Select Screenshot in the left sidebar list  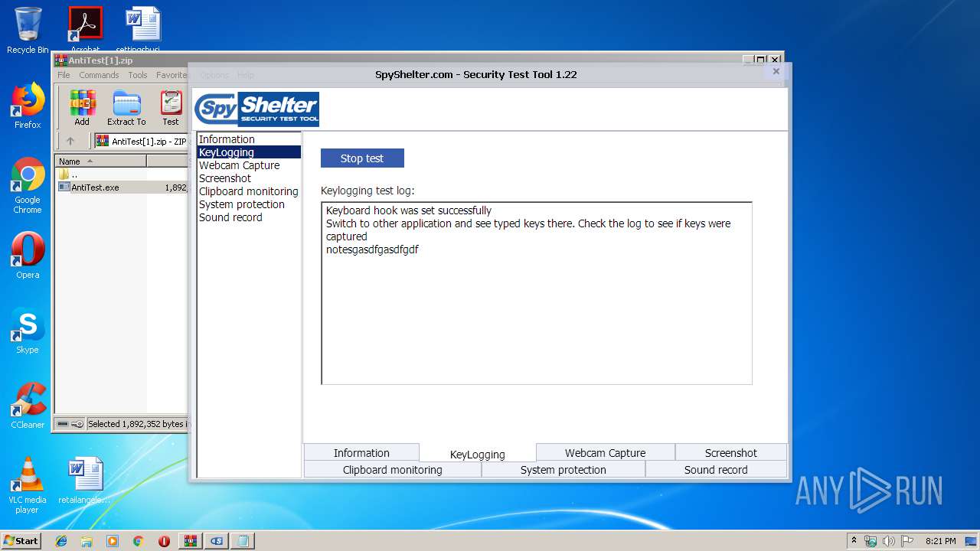pos(249,178)
